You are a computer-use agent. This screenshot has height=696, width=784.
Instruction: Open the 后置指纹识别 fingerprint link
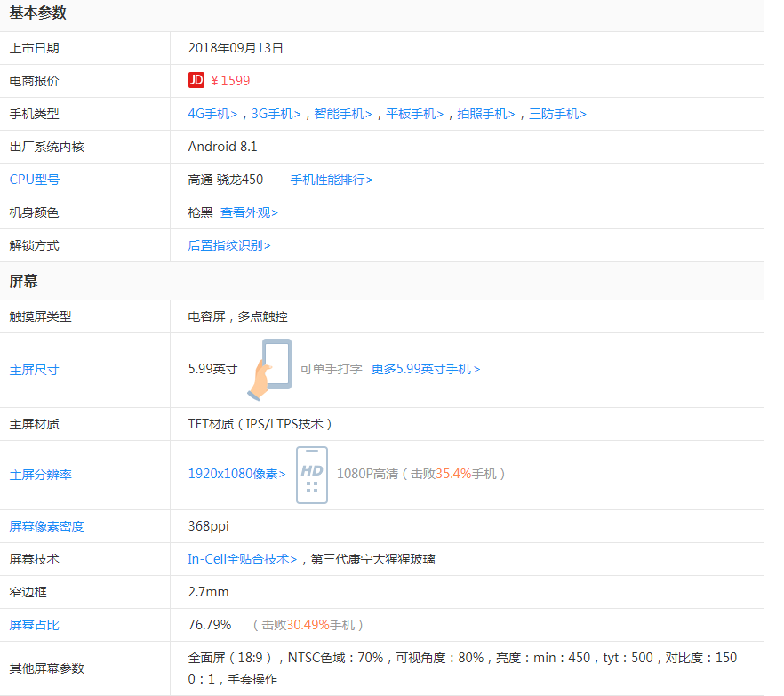227,244
